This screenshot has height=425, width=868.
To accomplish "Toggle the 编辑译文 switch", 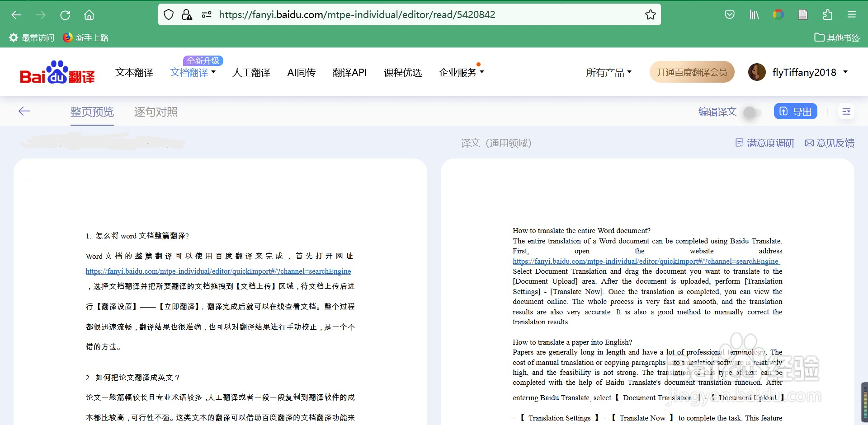I will coord(752,112).
